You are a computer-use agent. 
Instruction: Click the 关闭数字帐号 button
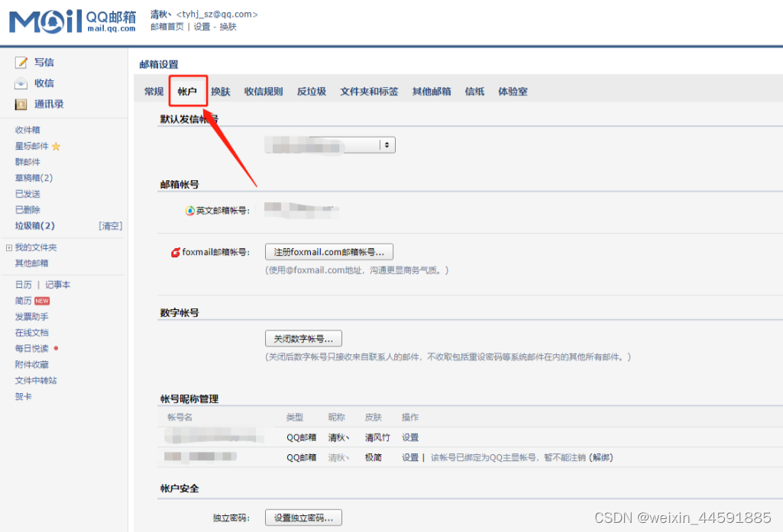tap(303, 338)
